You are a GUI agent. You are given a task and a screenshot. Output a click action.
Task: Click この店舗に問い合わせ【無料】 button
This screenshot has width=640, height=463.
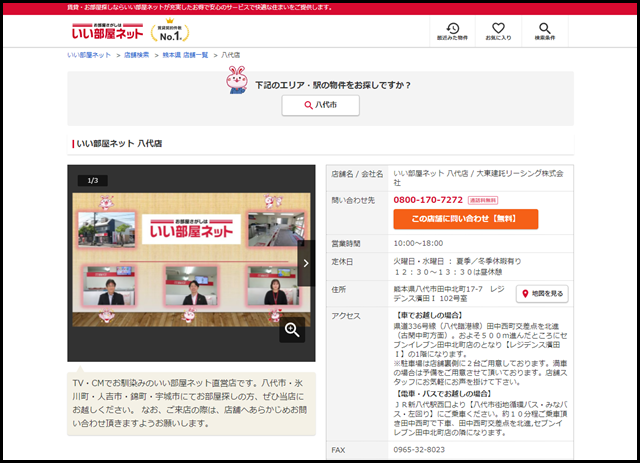(x=466, y=219)
